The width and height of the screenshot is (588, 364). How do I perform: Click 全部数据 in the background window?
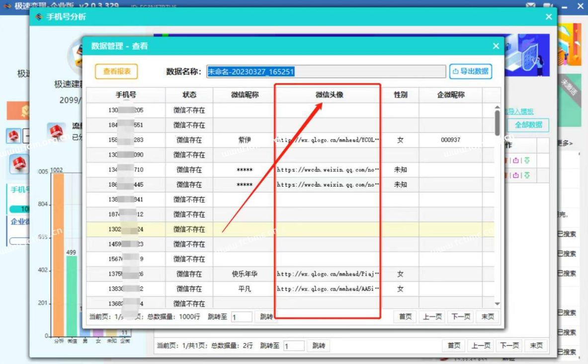[x=528, y=125]
